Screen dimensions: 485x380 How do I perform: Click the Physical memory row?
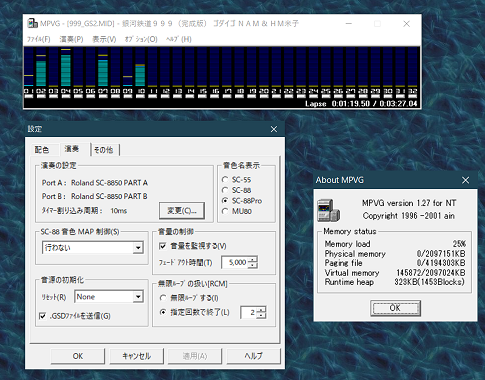pyautogui.click(x=395, y=254)
